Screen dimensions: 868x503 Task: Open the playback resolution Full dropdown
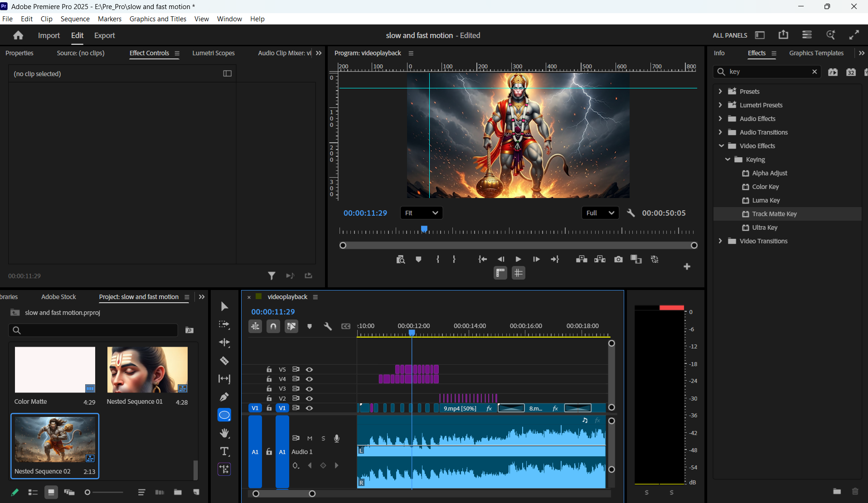[x=600, y=213]
